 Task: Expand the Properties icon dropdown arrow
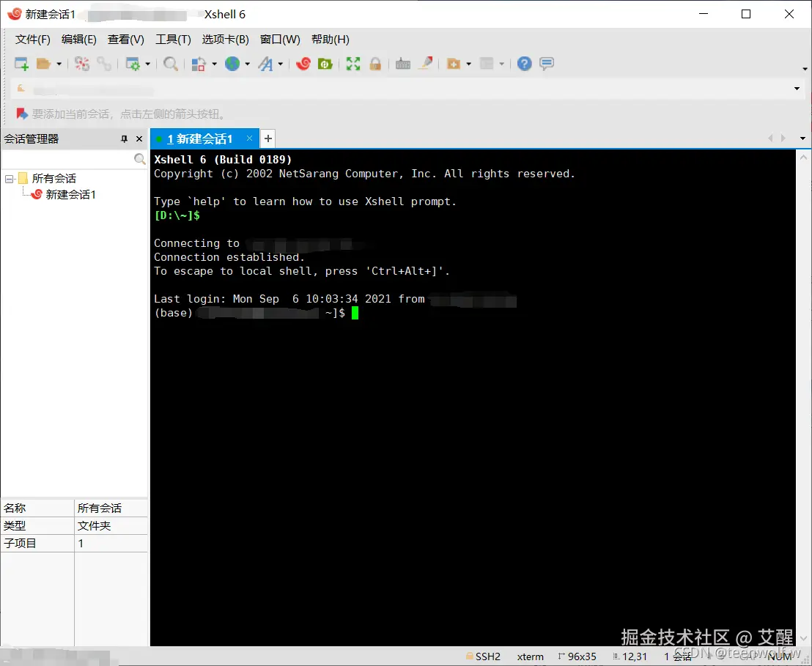pyautogui.click(x=147, y=64)
